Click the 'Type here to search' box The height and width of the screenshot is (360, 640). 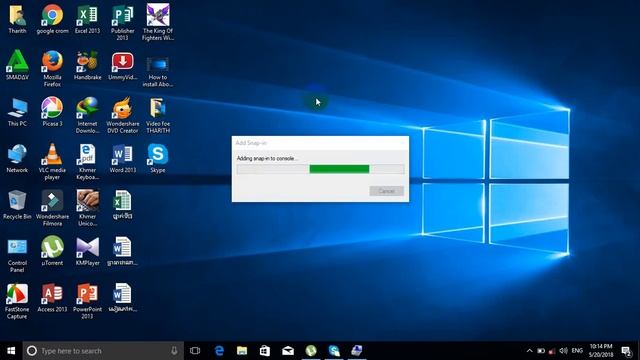[103, 351]
